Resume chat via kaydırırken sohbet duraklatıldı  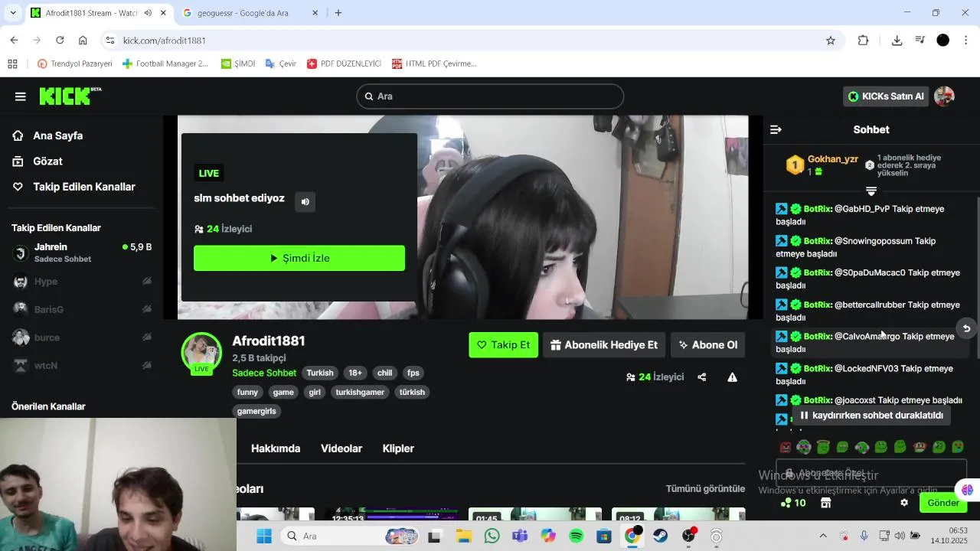(x=871, y=416)
